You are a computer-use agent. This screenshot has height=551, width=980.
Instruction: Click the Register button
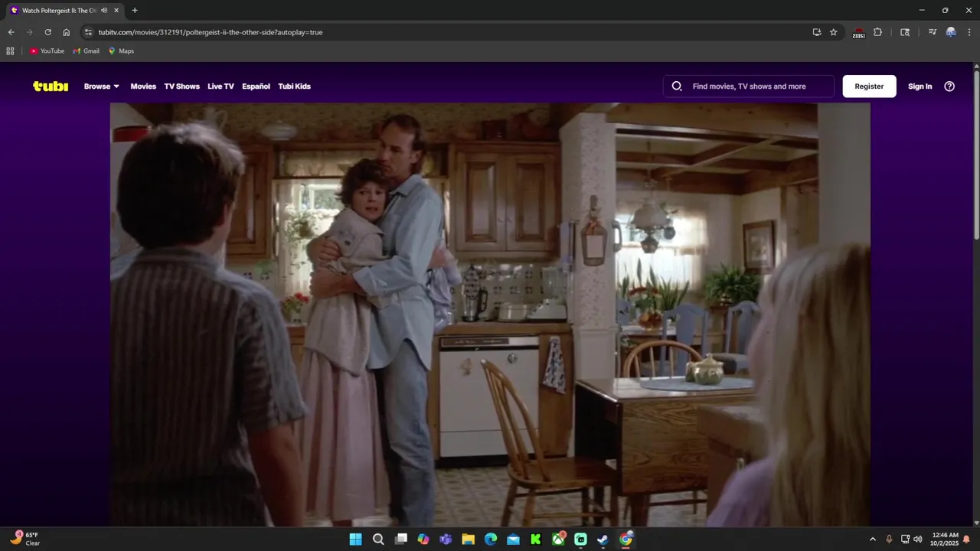click(x=869, y=86)
